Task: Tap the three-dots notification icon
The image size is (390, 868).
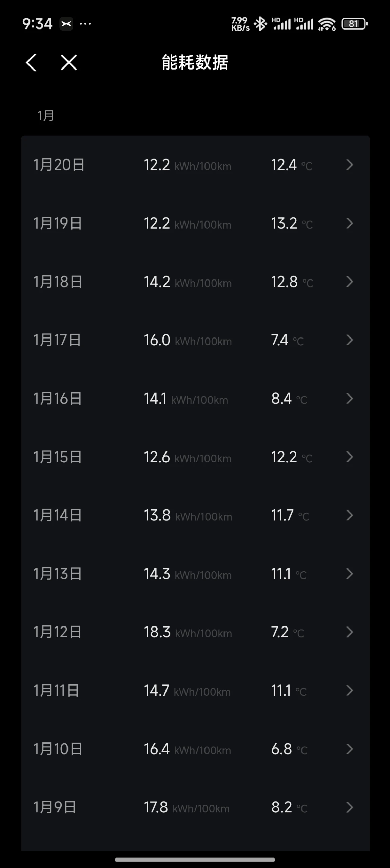Action: pyautogui.click(x=85, y=24)
